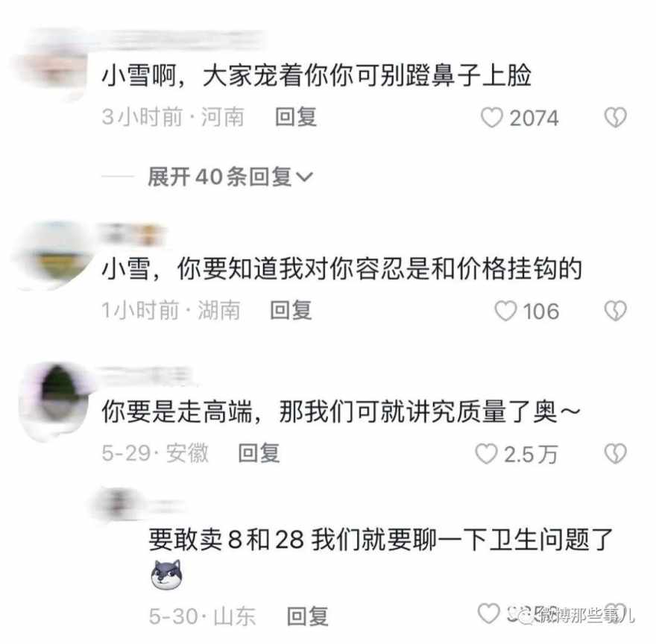The image size is (656, 644).
Task: Reply to the 山东 comment
Action: (307, 616)
